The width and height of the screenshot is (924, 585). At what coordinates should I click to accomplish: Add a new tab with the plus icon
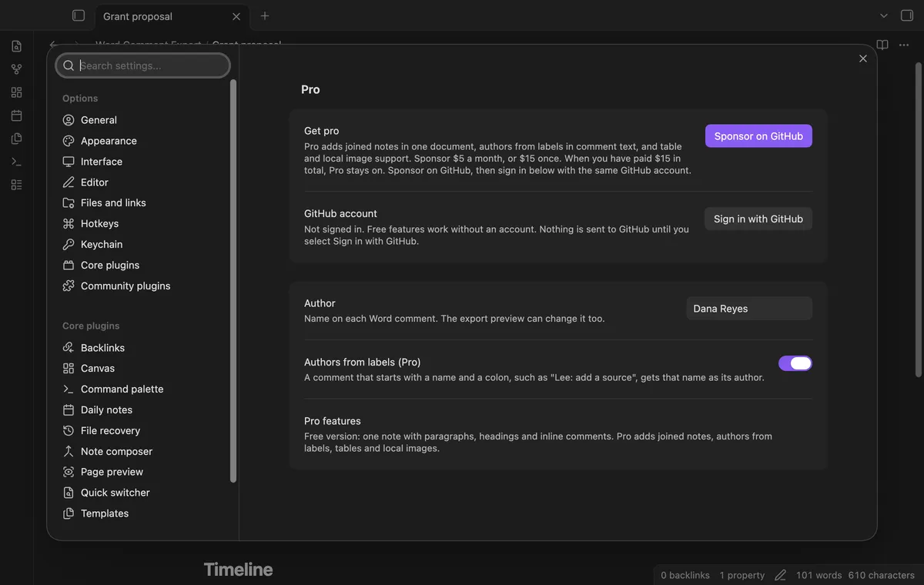[265, 15]
